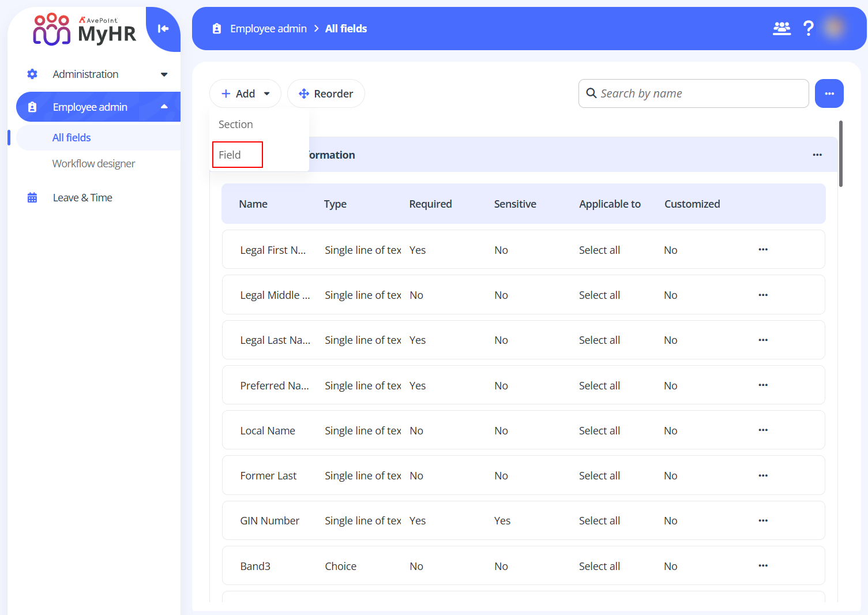Viewport: 868px width, 615px height.
Task: Open more options for Legal First Name row
Action: pos(763,250)
